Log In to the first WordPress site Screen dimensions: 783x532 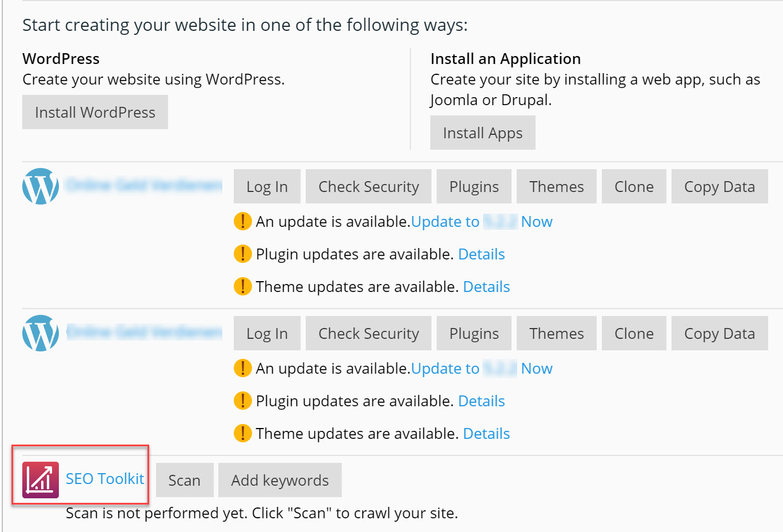tap(267, 187)
